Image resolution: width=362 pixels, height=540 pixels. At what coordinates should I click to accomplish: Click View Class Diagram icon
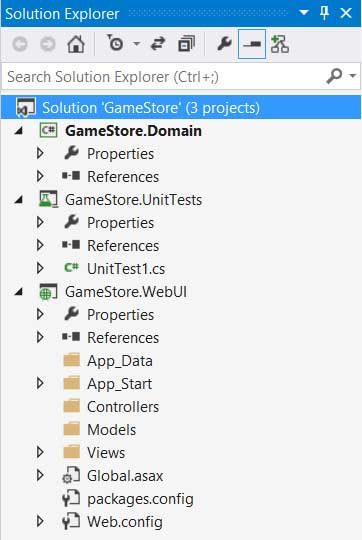coord(280,44)
